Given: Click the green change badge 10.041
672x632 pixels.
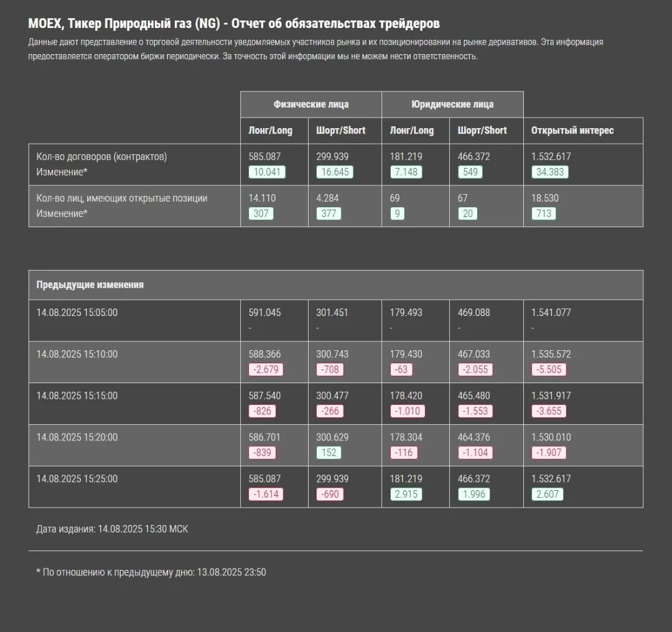Looking at the screenshot, I should click(267, 172).
